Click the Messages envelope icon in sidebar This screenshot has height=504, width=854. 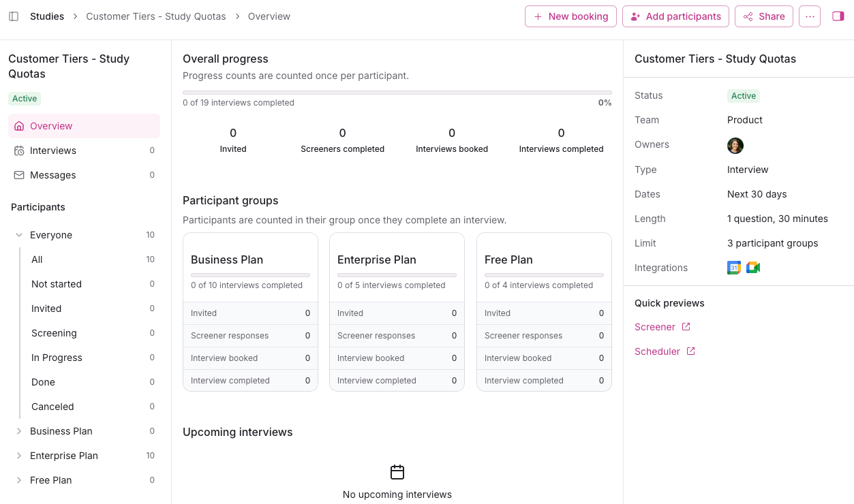(19, 175)
